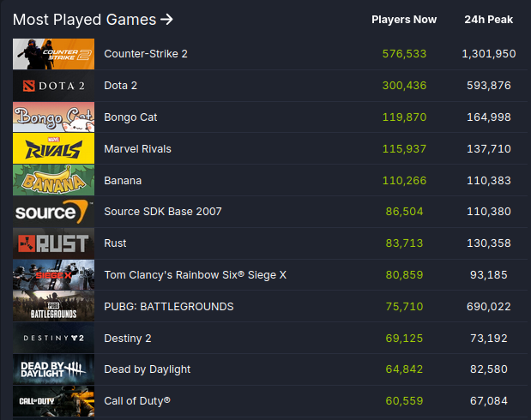Screen dimensions: 531x420
Task: Open Source SDK Base 2007 title
Action: (x=162, y=212)
